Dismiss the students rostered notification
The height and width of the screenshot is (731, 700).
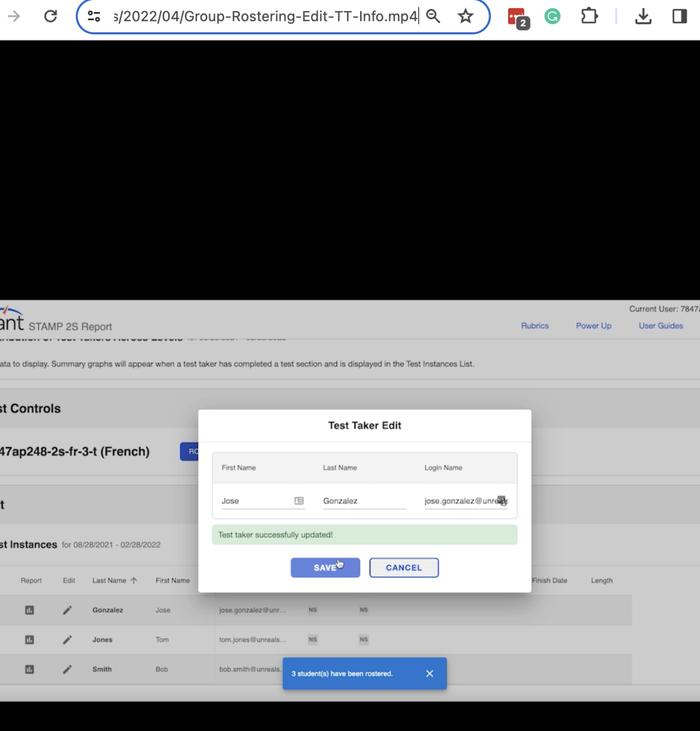click(x=430, y=674)
